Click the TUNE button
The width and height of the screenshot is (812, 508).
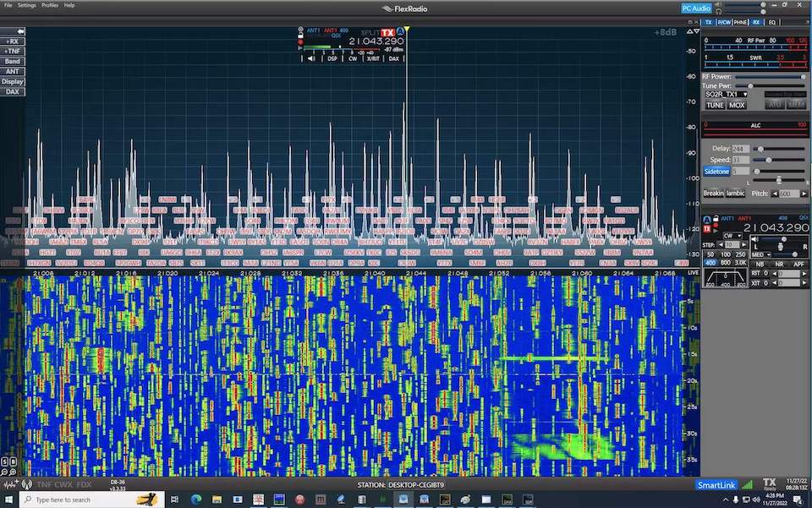point(715,105)
